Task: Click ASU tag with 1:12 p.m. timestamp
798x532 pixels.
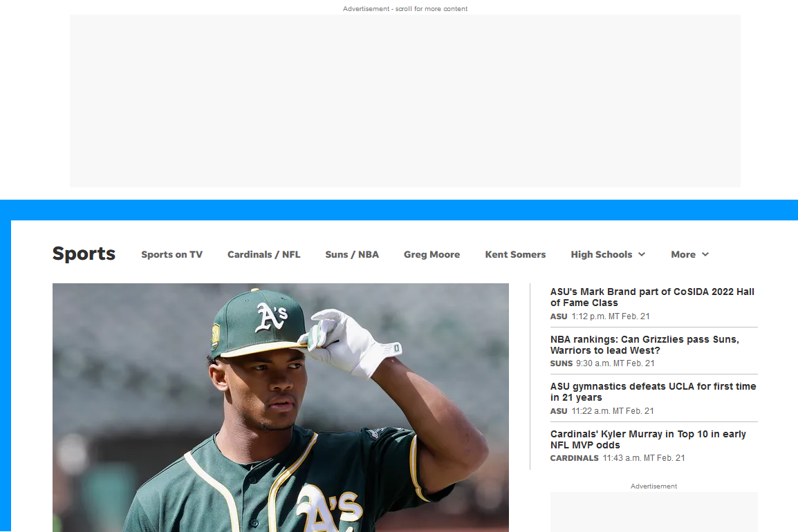Action: point(558,316)
